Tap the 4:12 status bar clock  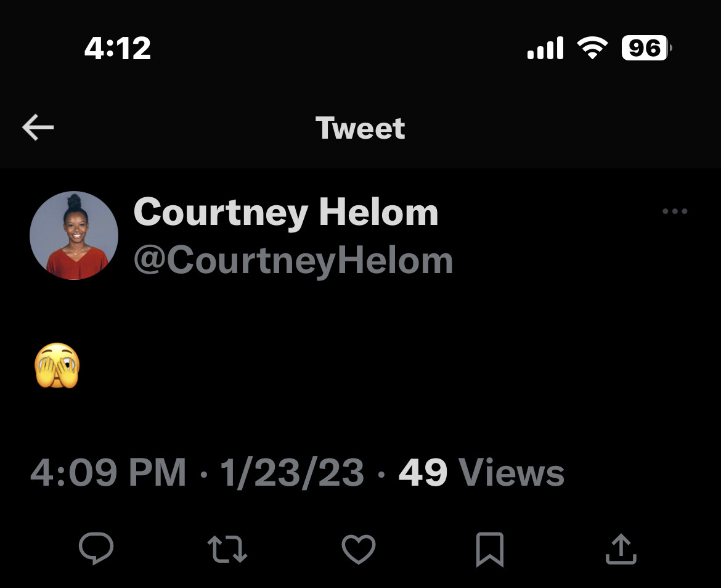coord(117,48)
